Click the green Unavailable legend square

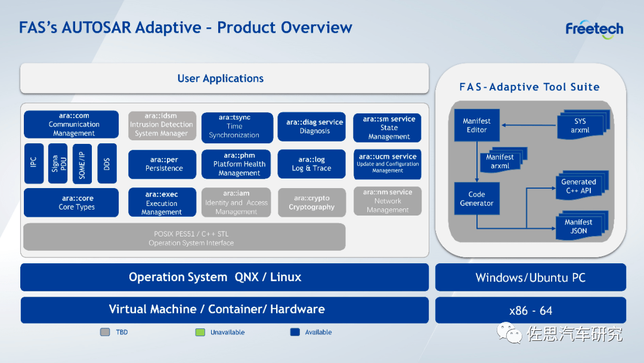(x=200, y=332)
